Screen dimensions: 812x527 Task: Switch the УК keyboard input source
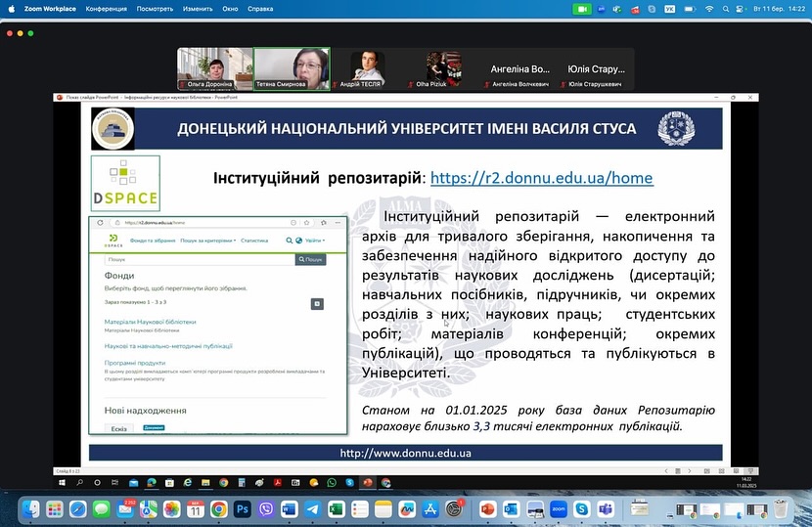(x=669, y=9)
